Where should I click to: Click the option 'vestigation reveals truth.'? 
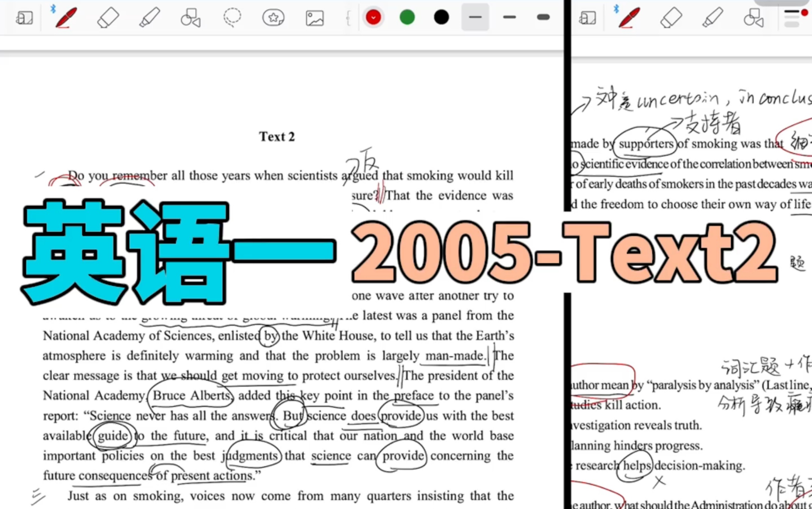636,425
